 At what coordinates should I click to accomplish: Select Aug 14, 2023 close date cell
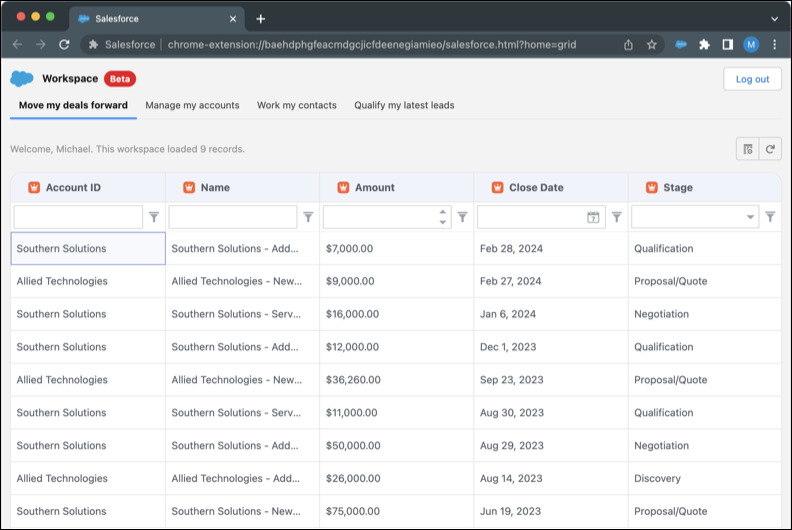[x=551, y=478]
